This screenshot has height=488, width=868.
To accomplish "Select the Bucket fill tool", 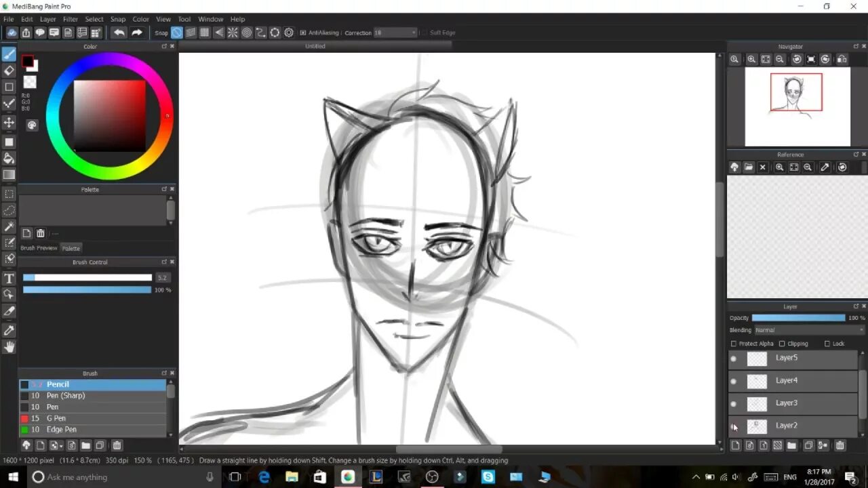I will point(9,158).
